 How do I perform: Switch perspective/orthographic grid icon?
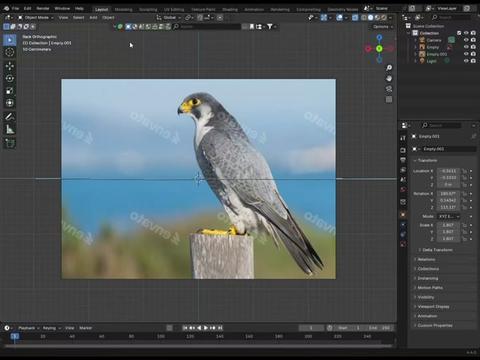pos(389,99)
